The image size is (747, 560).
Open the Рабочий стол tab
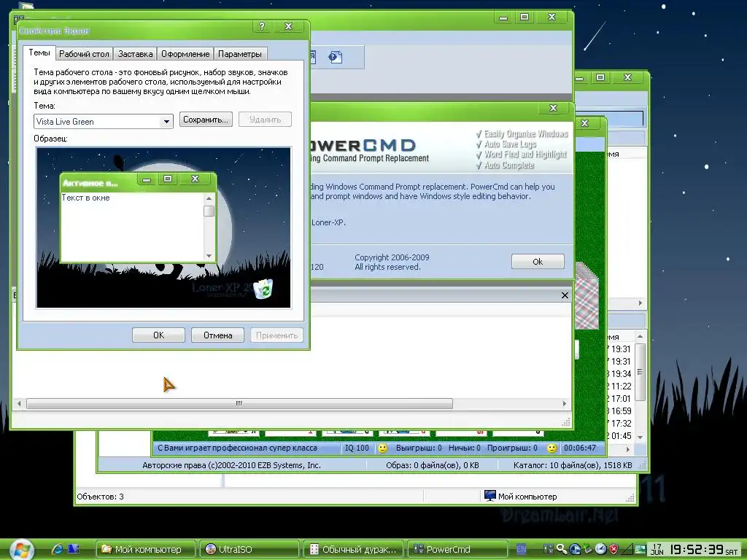85,54
